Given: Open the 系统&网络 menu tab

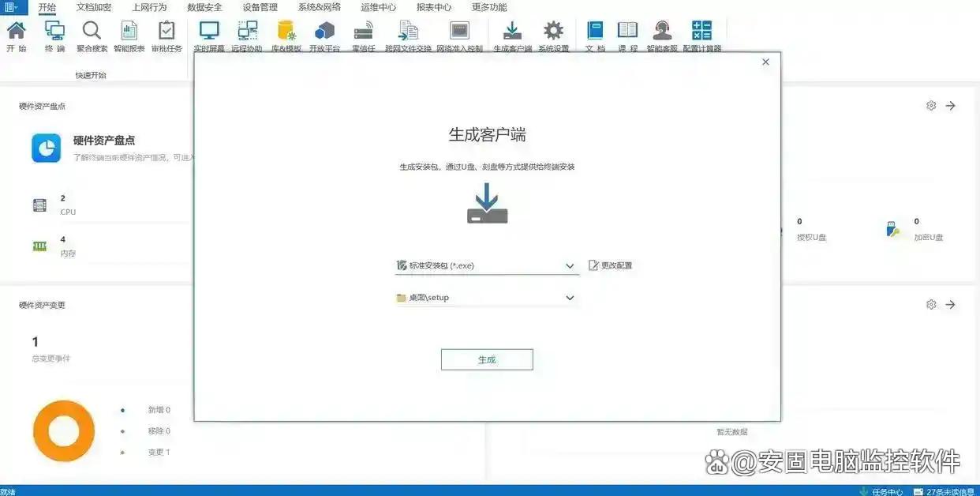Looking at the screenshot, I should click(x=320, y=7).
